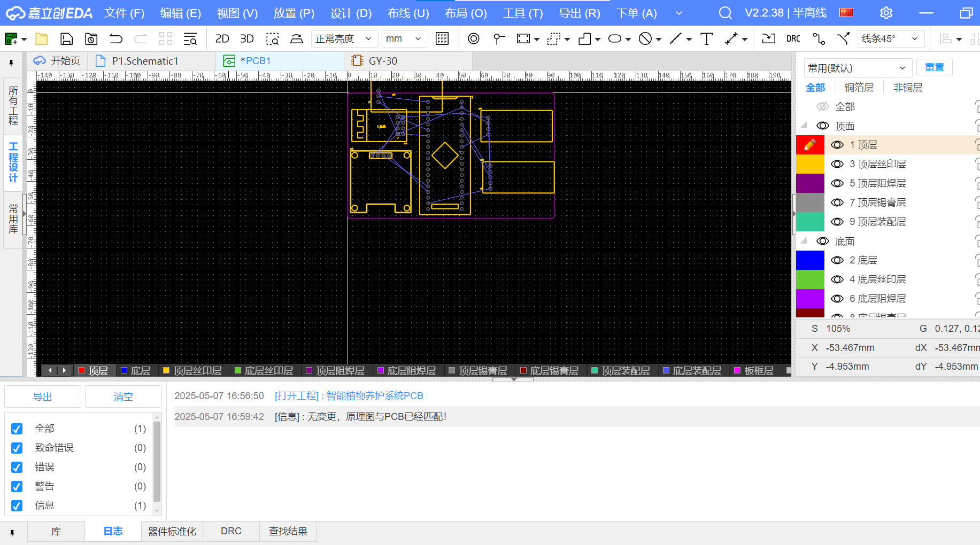
Task: Open the 线条45° routing angle dropdown
Action: 891,38
